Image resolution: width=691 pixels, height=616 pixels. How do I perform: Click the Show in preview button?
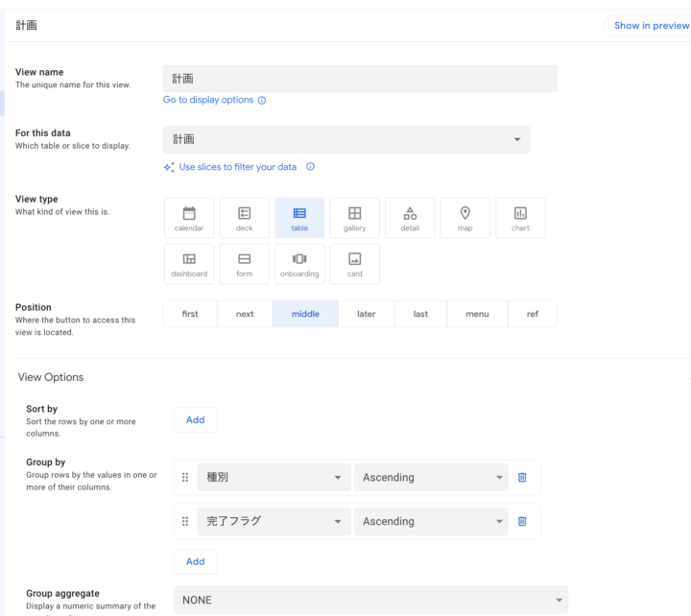(648, 26)
